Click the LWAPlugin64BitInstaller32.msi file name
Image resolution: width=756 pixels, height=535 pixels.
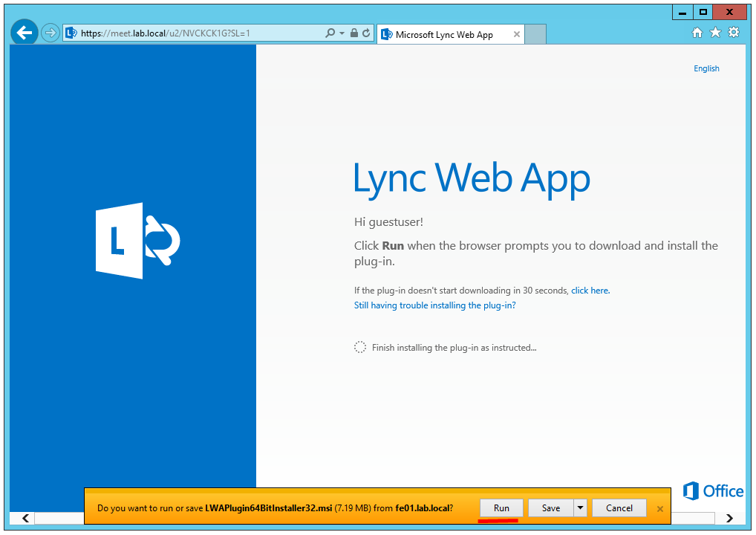pos(269,508)
